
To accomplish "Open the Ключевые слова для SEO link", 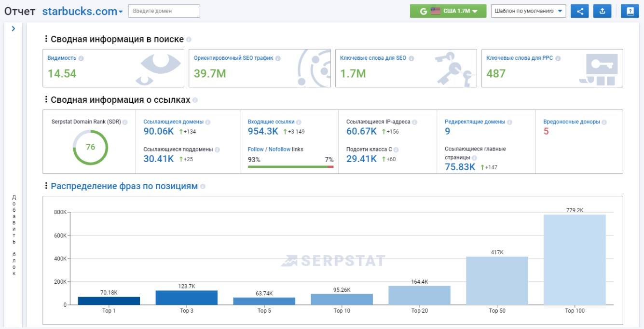I will [x=373, y=58].
